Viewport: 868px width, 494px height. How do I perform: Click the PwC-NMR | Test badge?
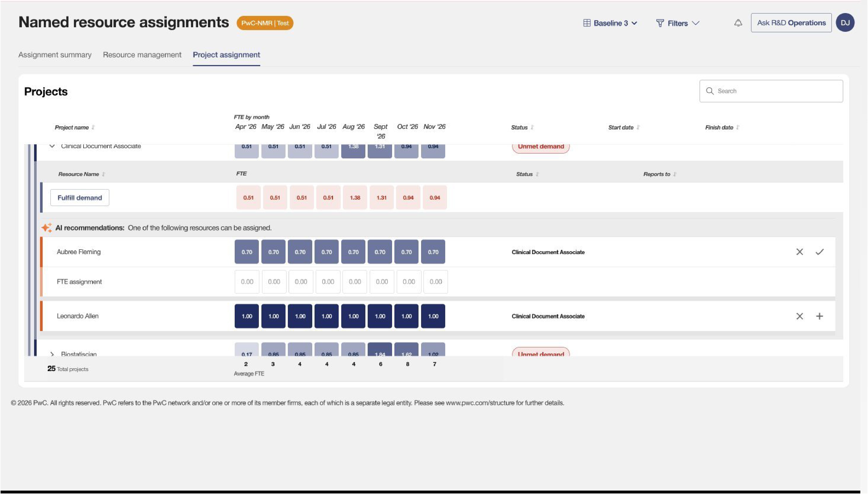pyautogui.click(x=265, y=23)
